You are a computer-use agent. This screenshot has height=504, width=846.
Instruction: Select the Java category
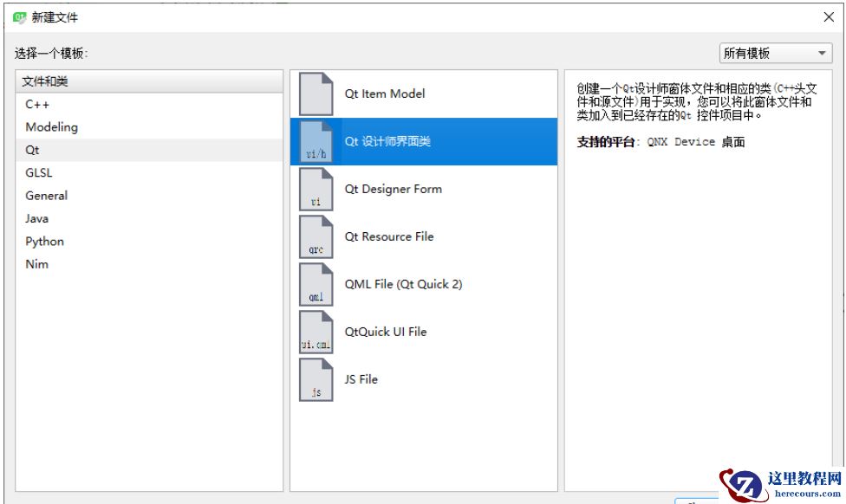click(x=149, y=218)
